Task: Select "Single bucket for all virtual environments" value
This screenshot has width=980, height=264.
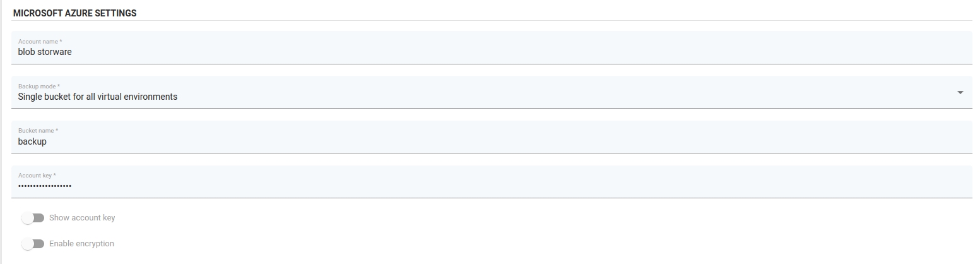Action: [x=97, y=97]
